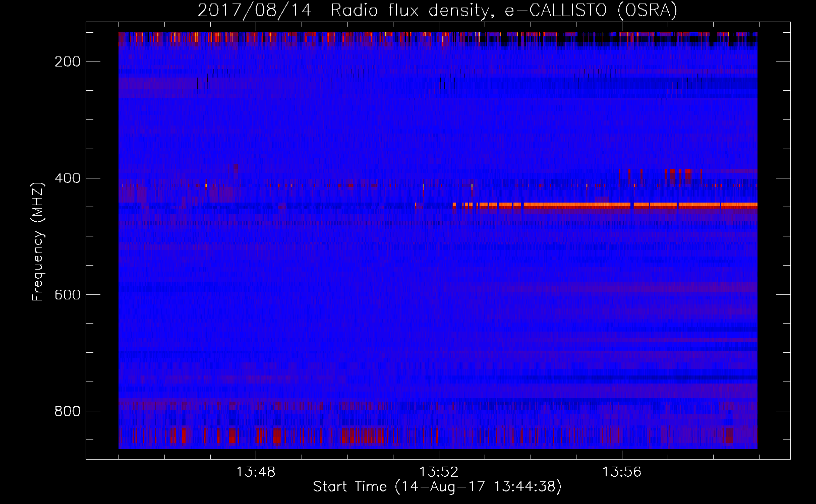Click the 400 frequency tick label
Viewport: 816px width, 504px height.
(x=68, y=178)
